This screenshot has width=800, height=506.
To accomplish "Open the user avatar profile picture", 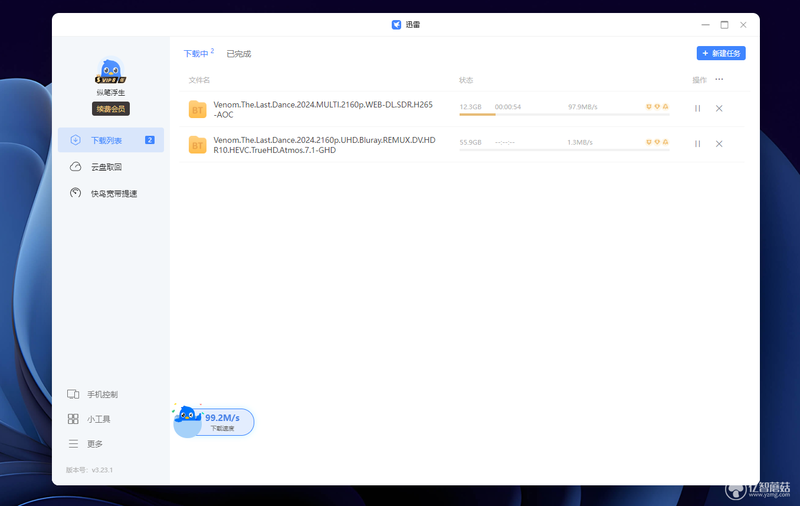I will tap(111, 70).
